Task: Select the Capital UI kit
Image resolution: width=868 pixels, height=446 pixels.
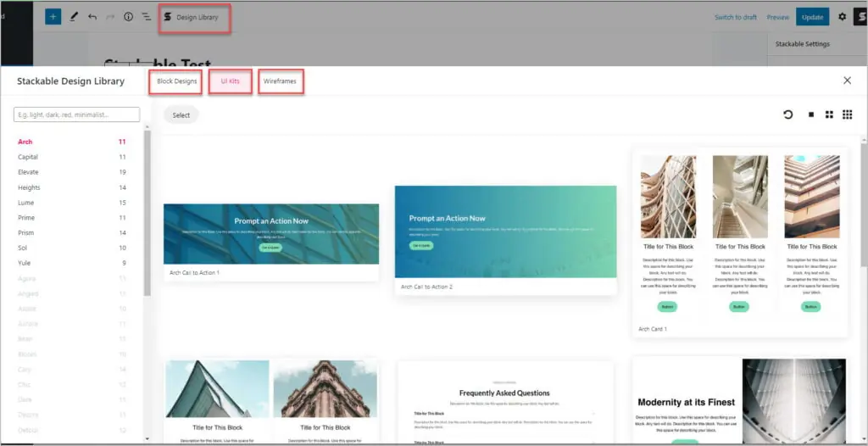Action: click(72, 157)
